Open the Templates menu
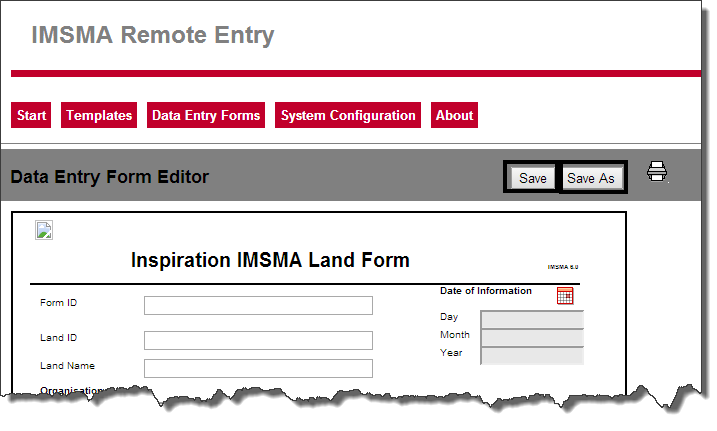 click(x=99, y=116)
